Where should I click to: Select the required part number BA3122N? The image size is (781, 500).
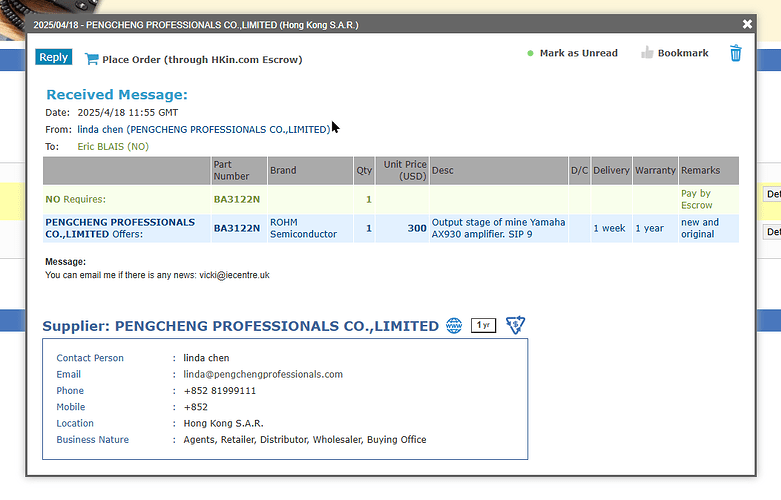tap(237, 200)
